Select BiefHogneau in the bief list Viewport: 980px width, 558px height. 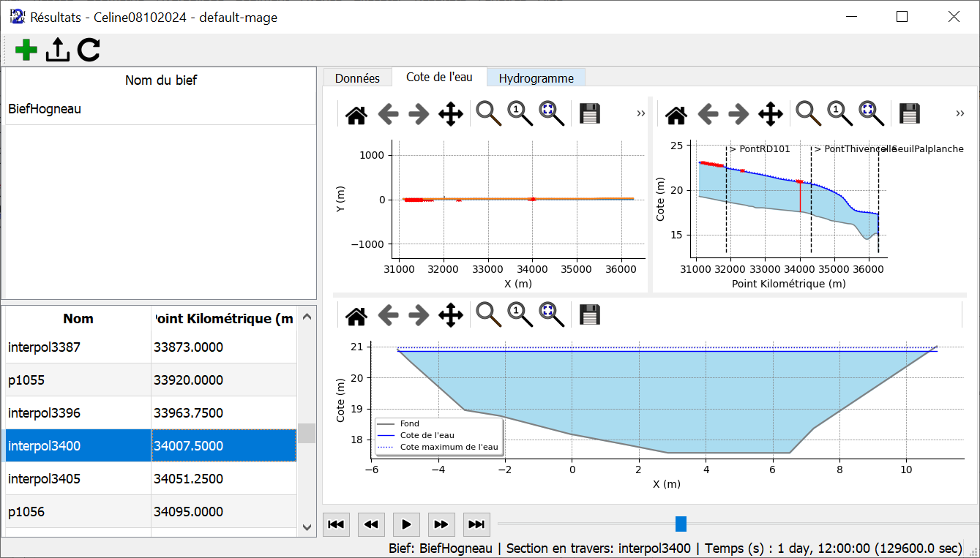click(x=45, y=109)
